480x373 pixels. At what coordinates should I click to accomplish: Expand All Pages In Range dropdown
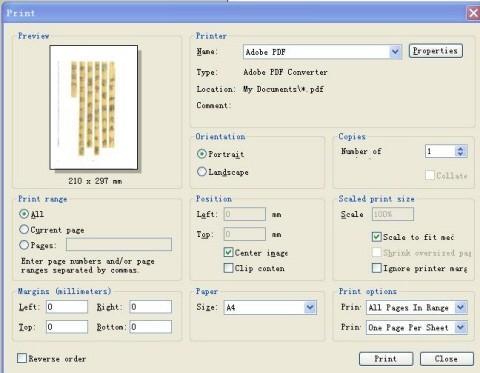click(461, 307)
